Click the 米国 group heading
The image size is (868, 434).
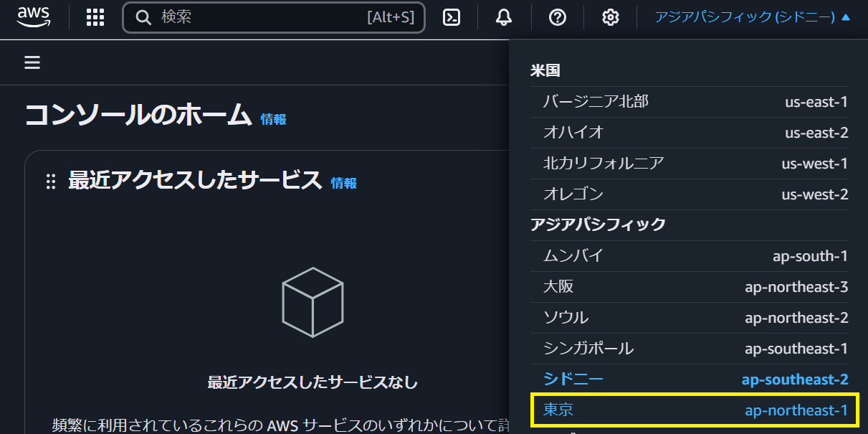coord(545,70)
